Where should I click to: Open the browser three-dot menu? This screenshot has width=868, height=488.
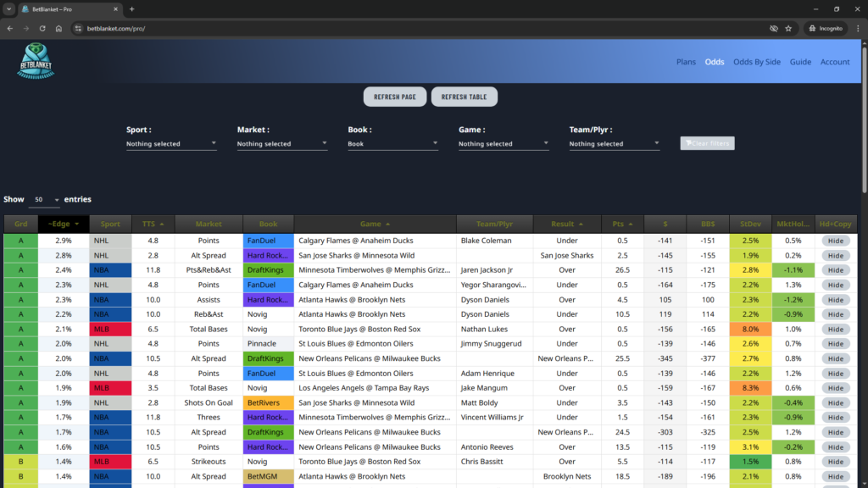point(858,28)
